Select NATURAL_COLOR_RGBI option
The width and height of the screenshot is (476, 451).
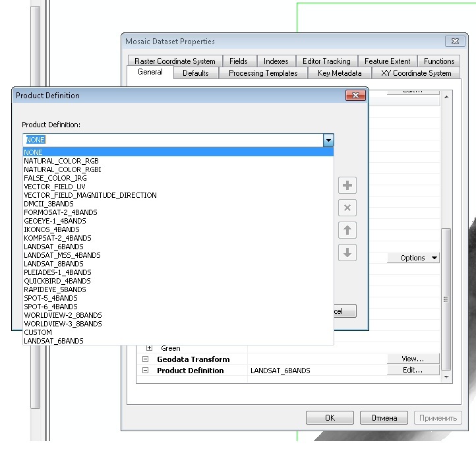point(178,169)
